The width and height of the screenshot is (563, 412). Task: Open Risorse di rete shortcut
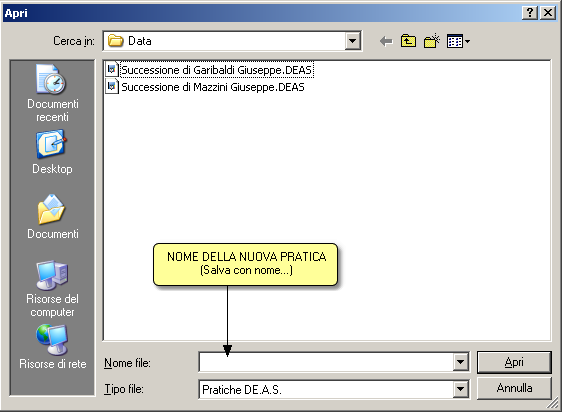point(52,347)
